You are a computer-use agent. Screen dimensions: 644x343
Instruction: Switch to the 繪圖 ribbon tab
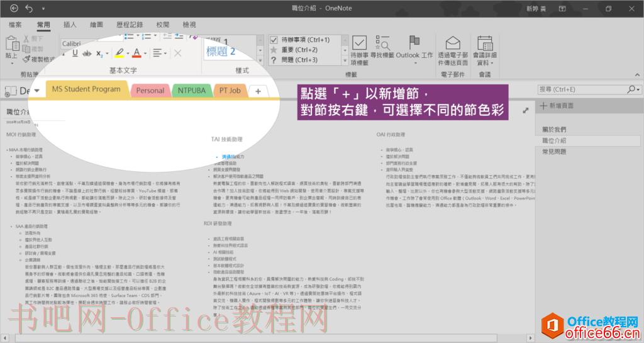tap(96, 25)
